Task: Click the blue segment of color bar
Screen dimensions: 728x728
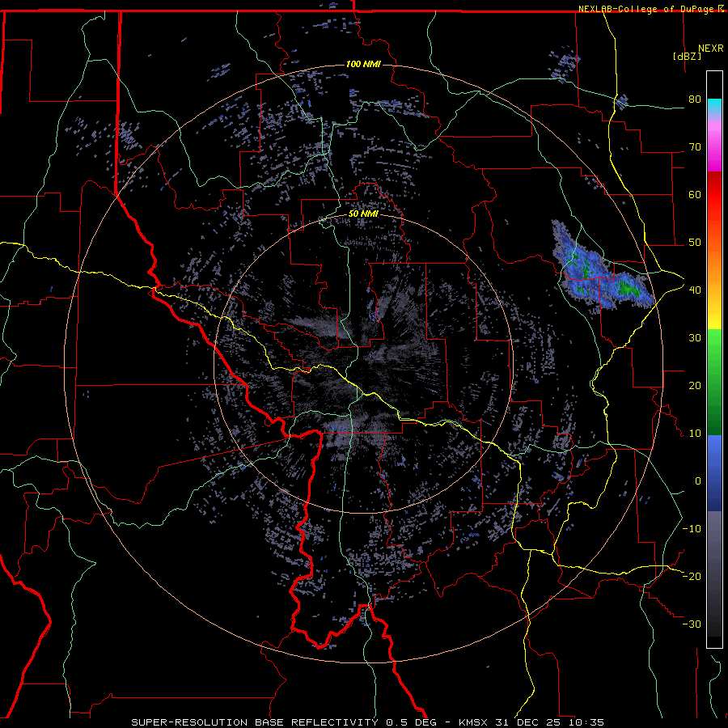Action: 714,473
